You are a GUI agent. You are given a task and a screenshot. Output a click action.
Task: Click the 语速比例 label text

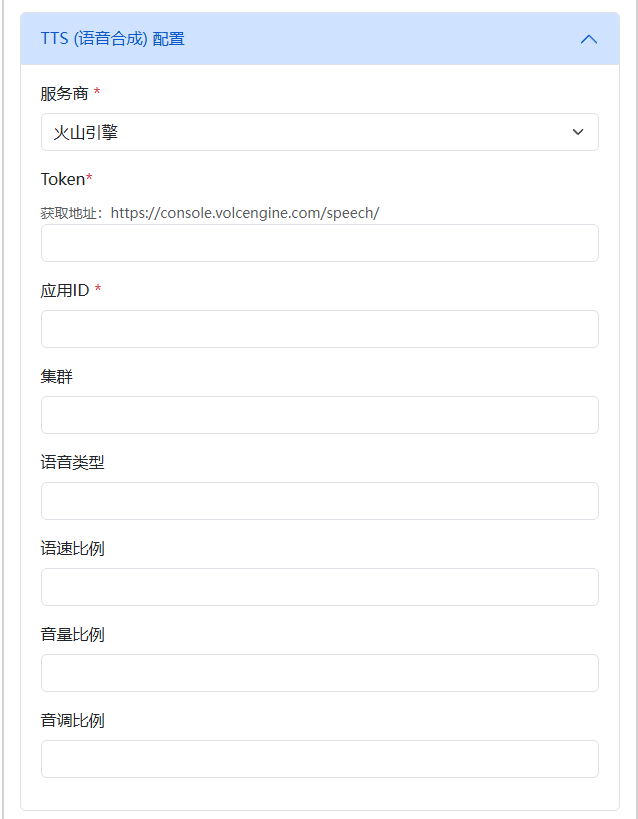pos(72,548)
